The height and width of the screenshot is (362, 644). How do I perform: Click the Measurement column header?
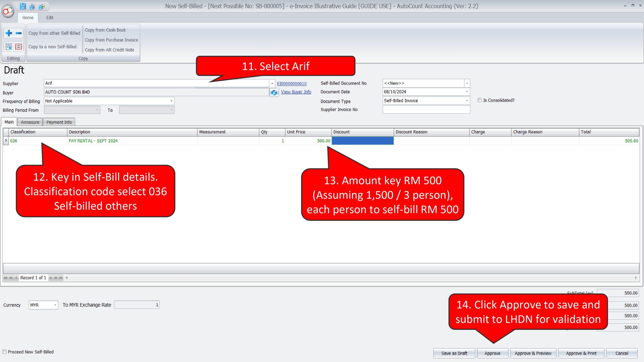coord(228,132)
